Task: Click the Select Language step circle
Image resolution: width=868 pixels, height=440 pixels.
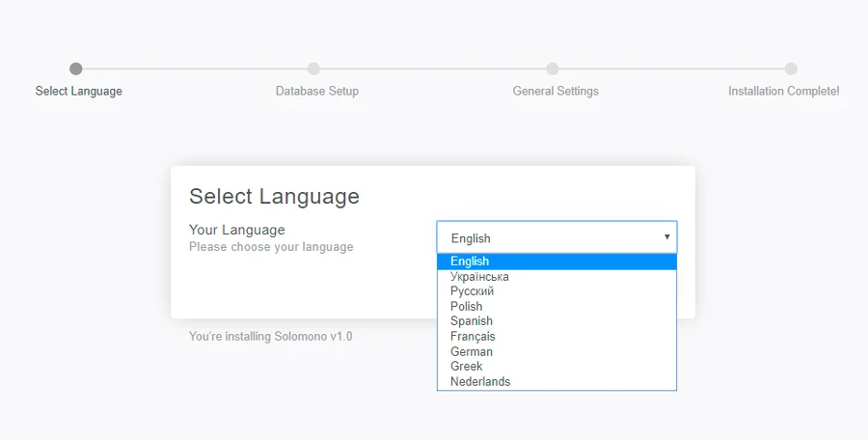Action: click(x=76, y=69)
